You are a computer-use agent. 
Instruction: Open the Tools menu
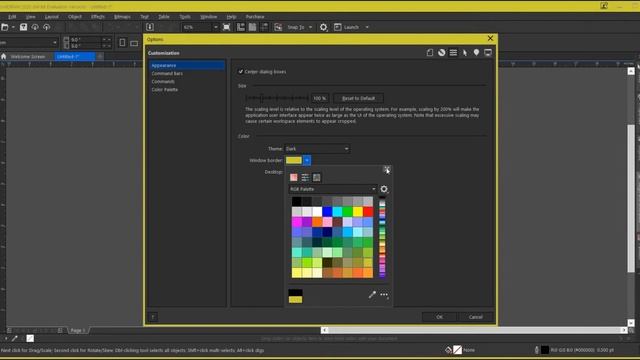click(185, 17)
